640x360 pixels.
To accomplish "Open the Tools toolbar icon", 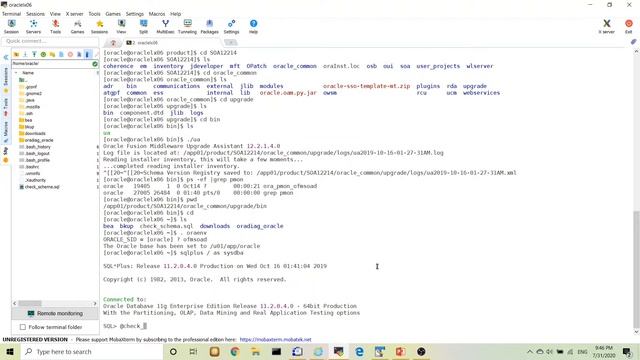I will click(56, 26).
